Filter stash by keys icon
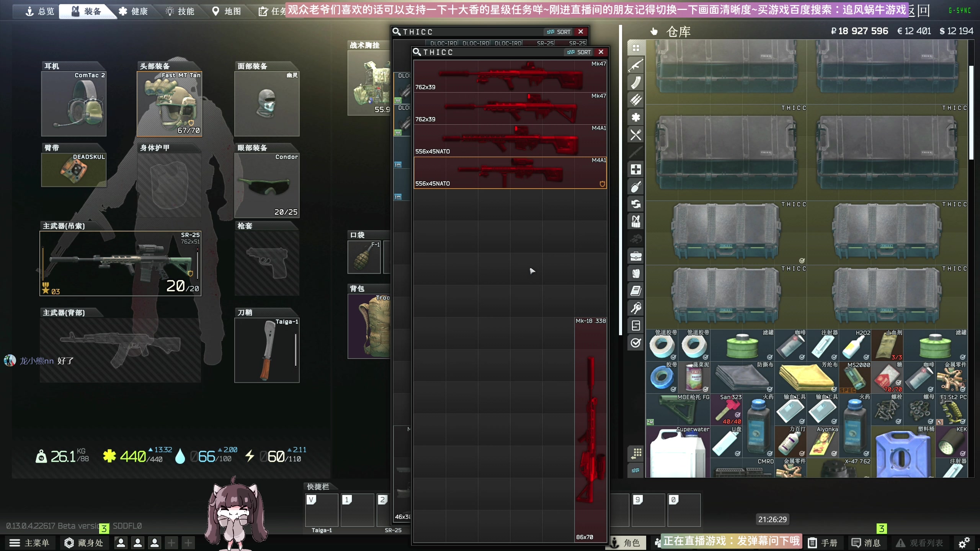Image resolution: width=980 pixels, height=551 pixels. [635, 308]
